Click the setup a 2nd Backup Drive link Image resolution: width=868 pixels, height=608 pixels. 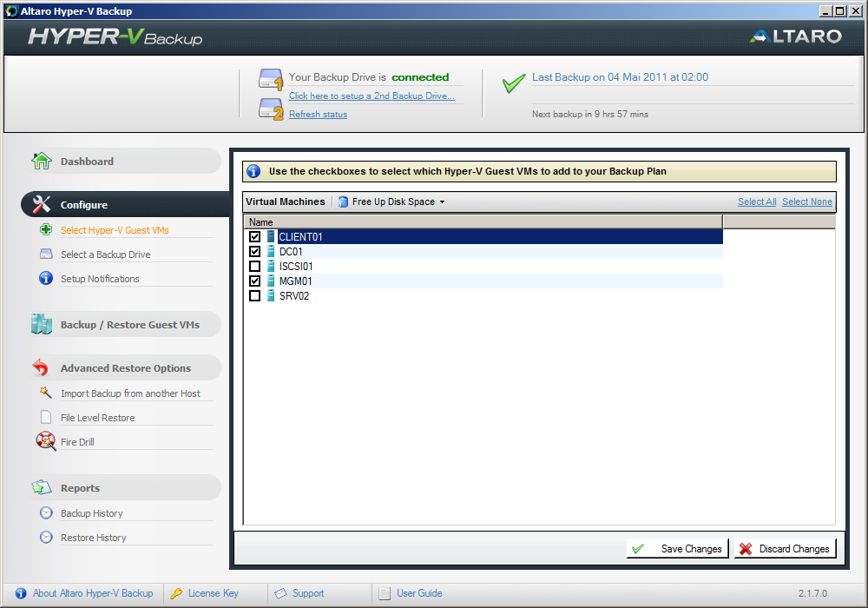[372, 96]
